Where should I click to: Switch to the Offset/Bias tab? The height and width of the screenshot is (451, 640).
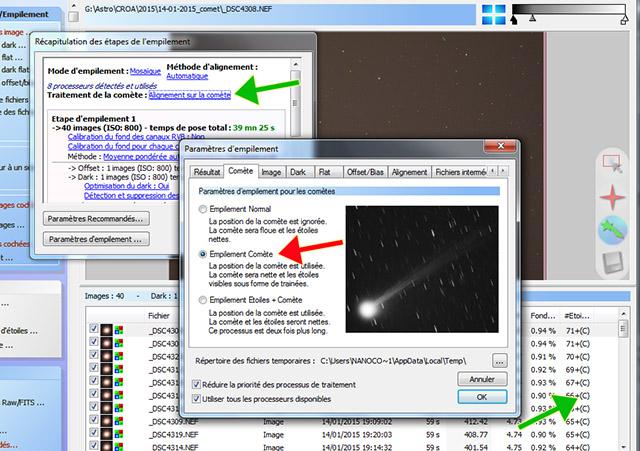365,172
